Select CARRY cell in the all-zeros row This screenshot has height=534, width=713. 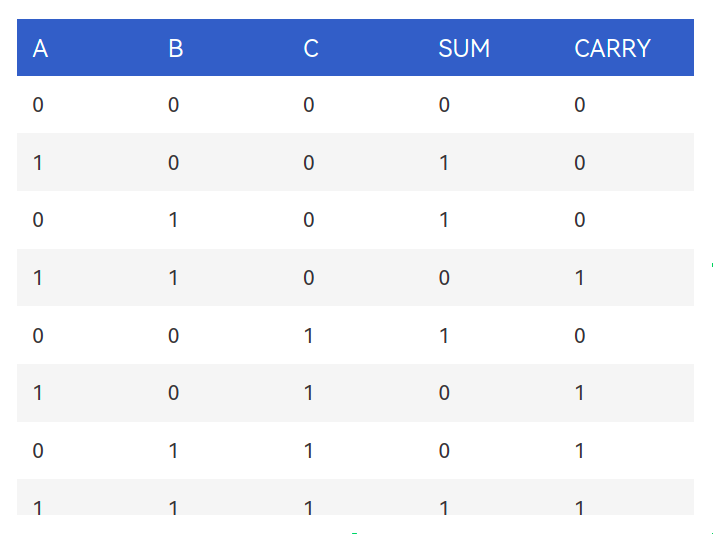tap(579, 105)
